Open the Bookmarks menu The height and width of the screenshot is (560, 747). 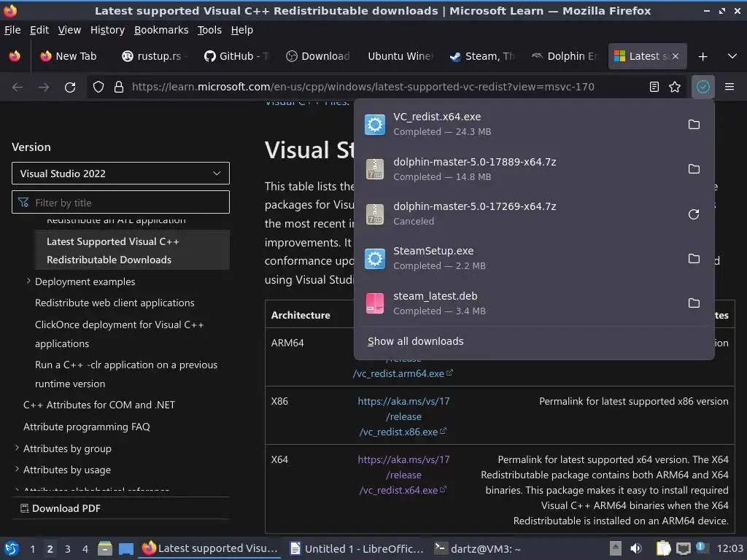pyautogui.click(x=161, y=30)
